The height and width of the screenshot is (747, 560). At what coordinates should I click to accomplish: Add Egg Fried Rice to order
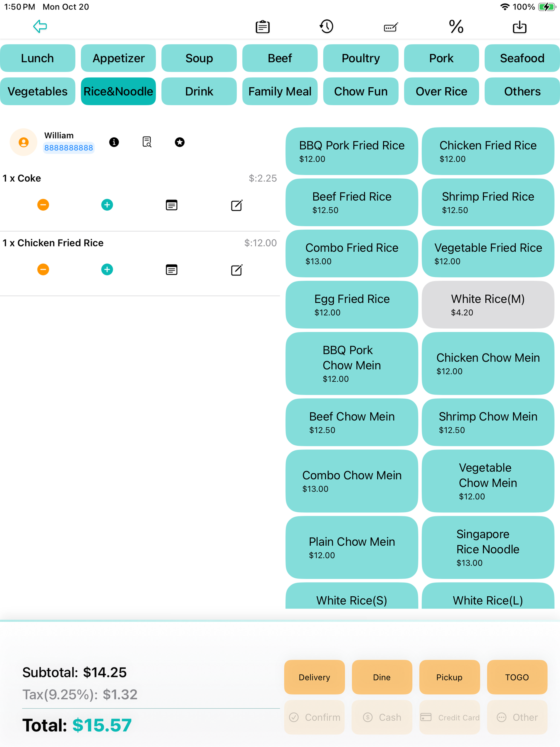[x=352, y=305]
